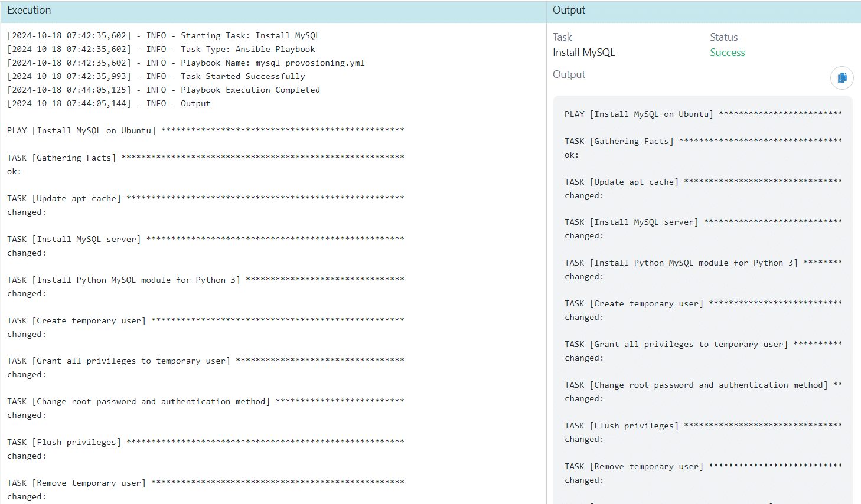This screenshot has width=861, height=504.
Task: Select 'Gathering Facts' task in Output panel
Action: pos(703,142)
